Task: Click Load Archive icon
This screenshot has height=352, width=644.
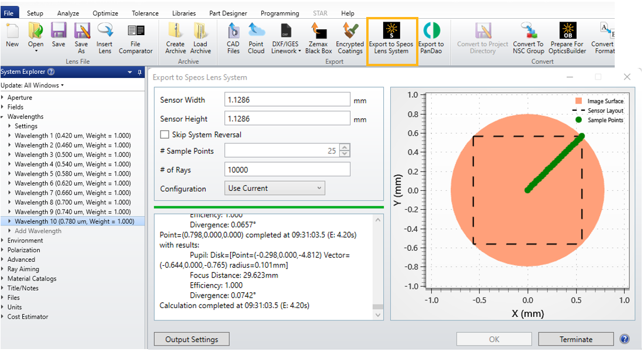Action: tap(200, 31)
